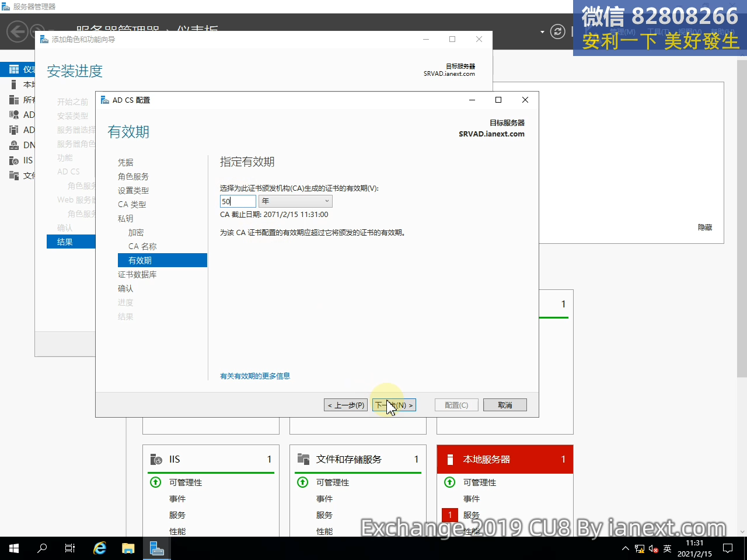The image size is (747, 560).
Task: Click Server Manager taskbar icon
Action: pyautogui.click(x=156, y=548)
